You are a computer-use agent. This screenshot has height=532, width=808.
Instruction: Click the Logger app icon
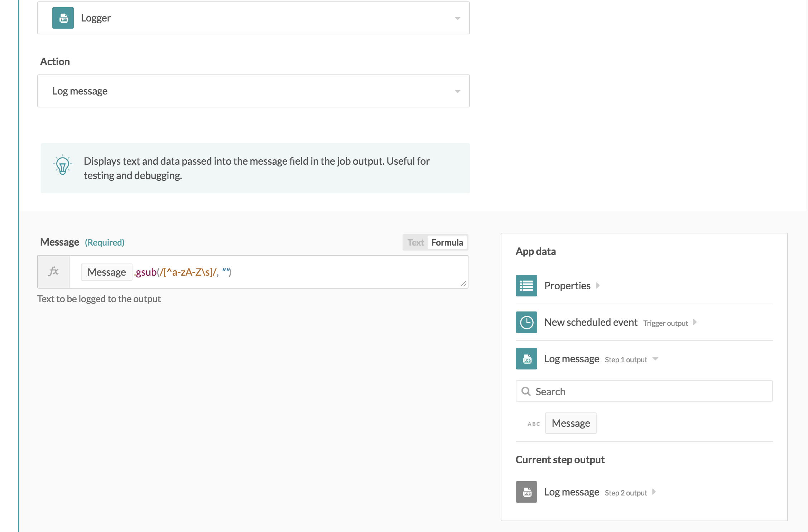pos(63,18)
